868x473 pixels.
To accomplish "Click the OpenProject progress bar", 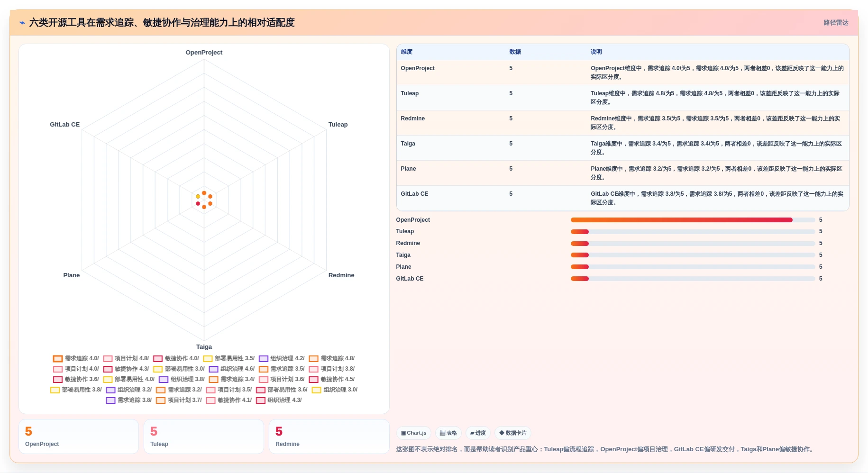I will [693, 220].
